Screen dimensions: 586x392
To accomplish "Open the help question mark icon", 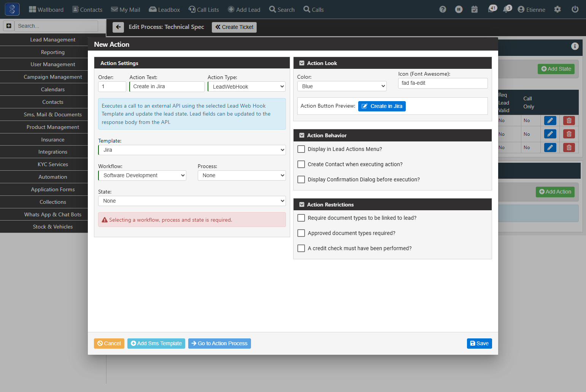I will pyautogui.click(x=443, y=10).
